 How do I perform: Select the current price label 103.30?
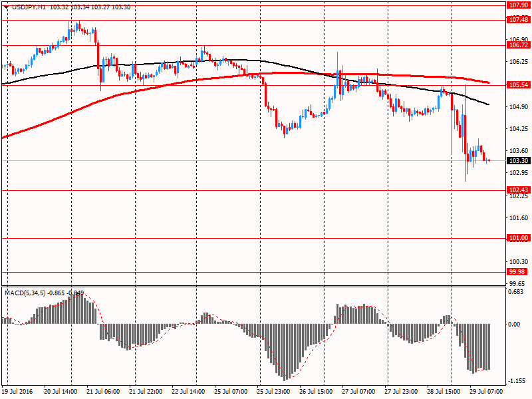[519, 160]
